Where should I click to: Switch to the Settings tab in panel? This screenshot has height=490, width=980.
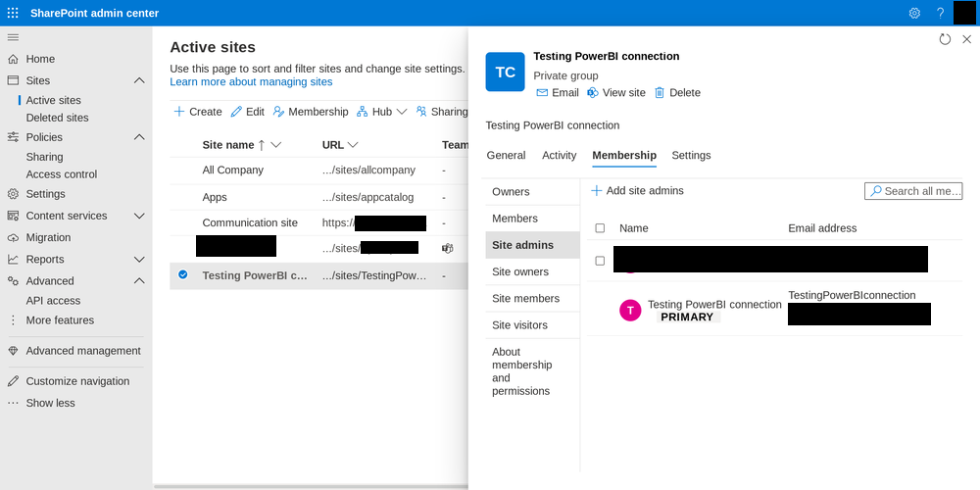click(x=691, y=155)
